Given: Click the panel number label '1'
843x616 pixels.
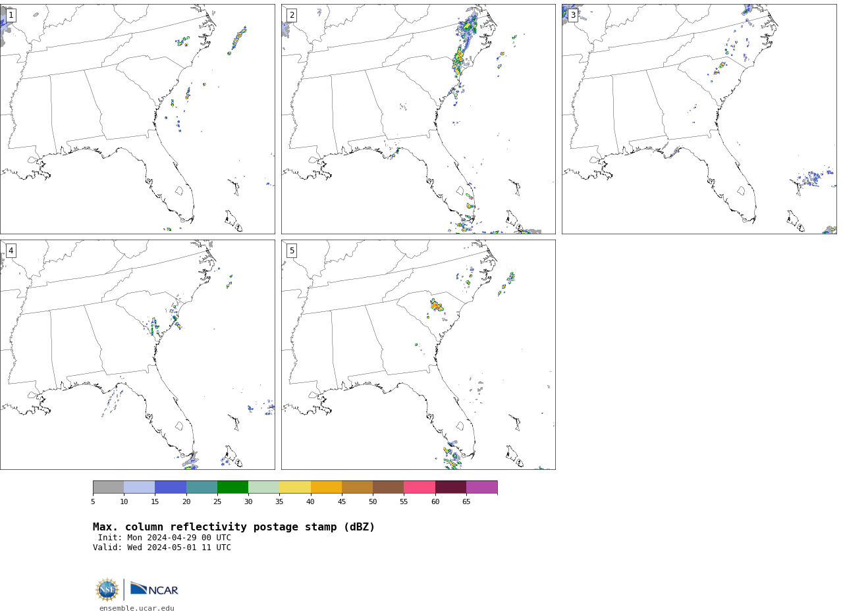Looking at the screenshot, I should coord(11,15).
